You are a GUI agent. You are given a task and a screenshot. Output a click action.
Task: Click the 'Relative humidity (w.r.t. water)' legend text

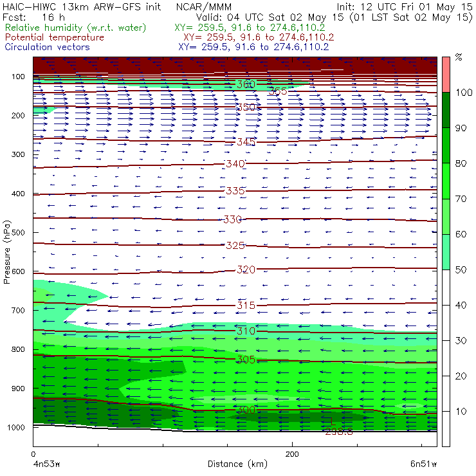click(76, 28)
